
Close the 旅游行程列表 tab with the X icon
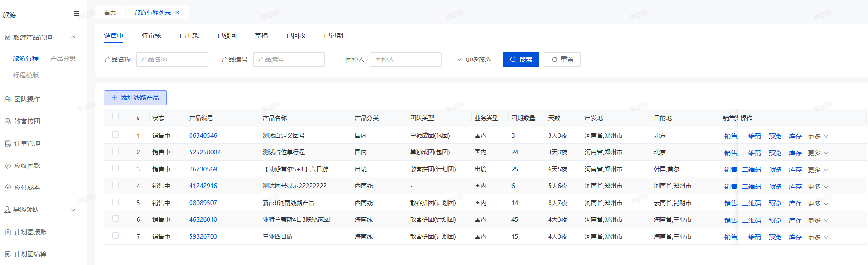click(x=177, y=12)
